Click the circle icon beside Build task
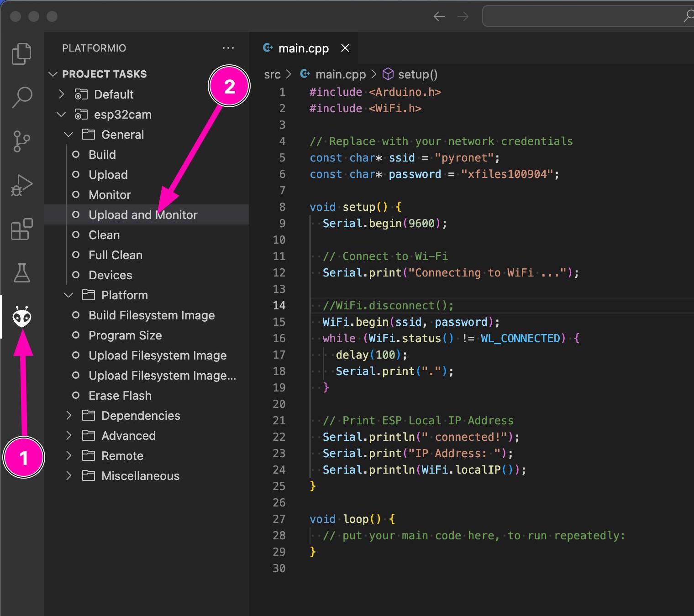The image size is (694, 616). [76, 155]
